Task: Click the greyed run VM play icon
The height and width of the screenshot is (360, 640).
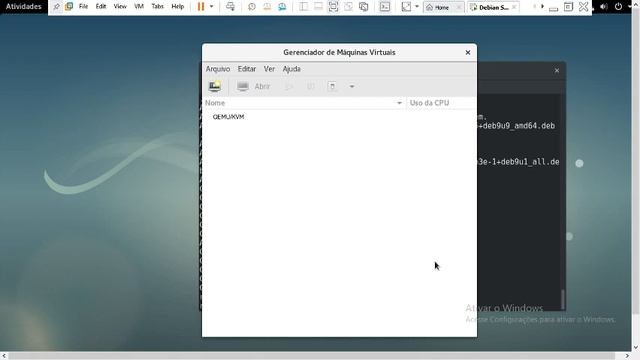Action: coord(289,86)
